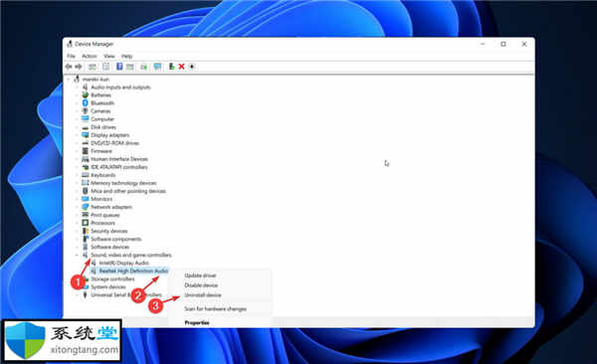
Task: Open the File menu
Action: 72,56
